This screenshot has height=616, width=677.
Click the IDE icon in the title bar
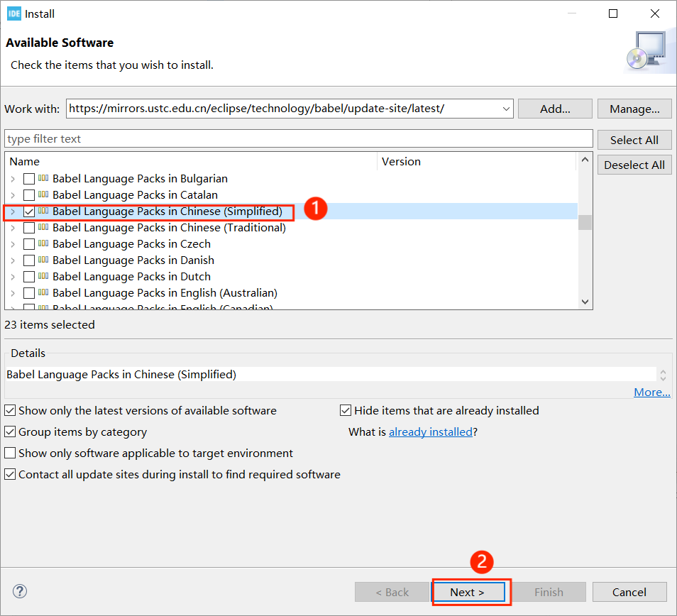click(x=13, y=13)
